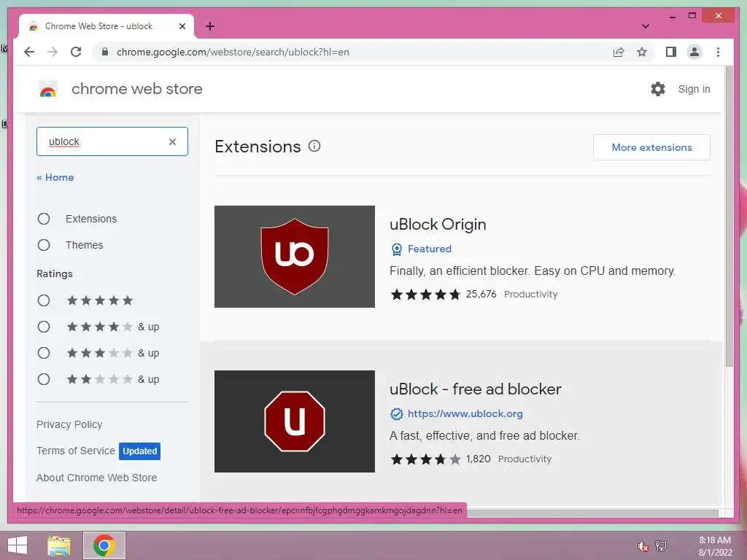Click the chrome web store rainbow logo
Screen dimensions: 747x560
[x=47, y=89]
